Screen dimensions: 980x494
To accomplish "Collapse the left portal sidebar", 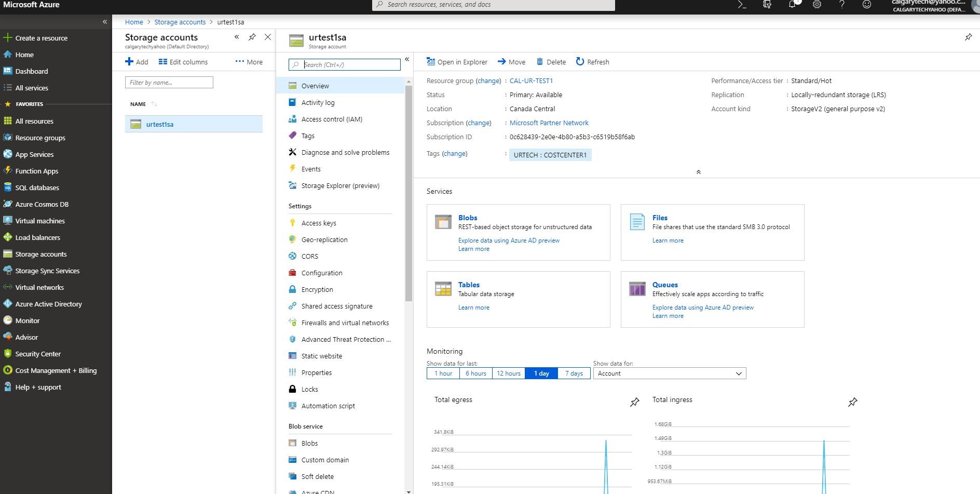I will [105, 22].
